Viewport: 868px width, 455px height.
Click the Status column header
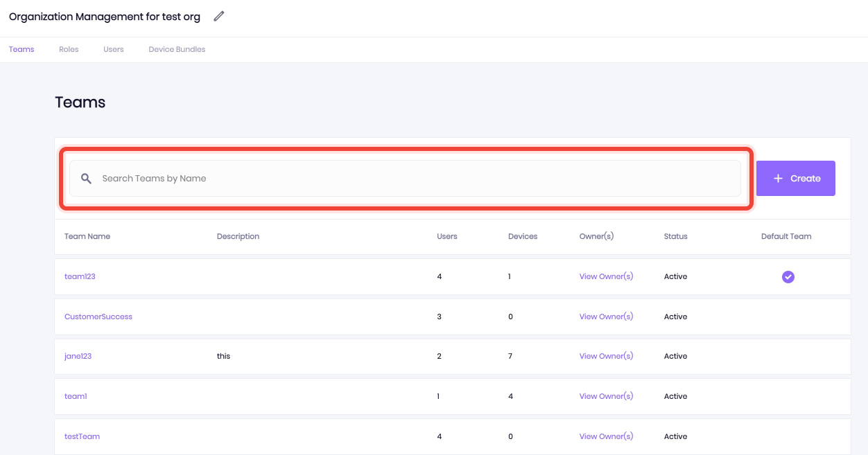676,236
